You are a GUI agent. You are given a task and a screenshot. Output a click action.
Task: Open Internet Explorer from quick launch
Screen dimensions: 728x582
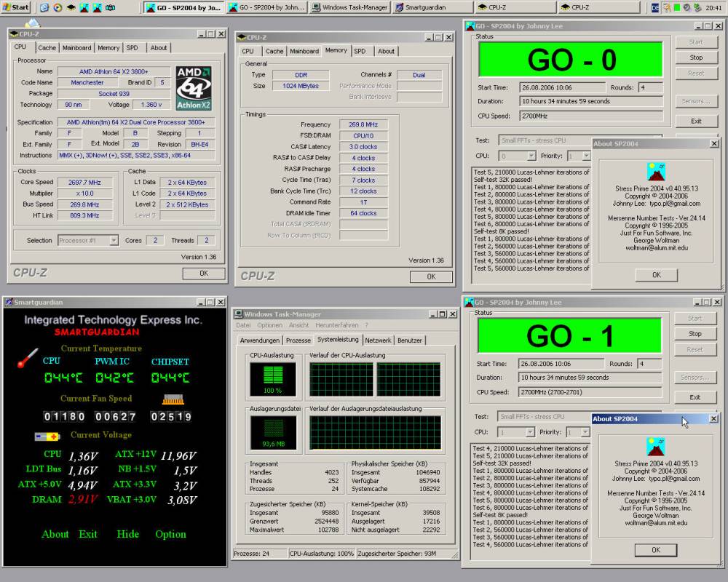(44, 7)
